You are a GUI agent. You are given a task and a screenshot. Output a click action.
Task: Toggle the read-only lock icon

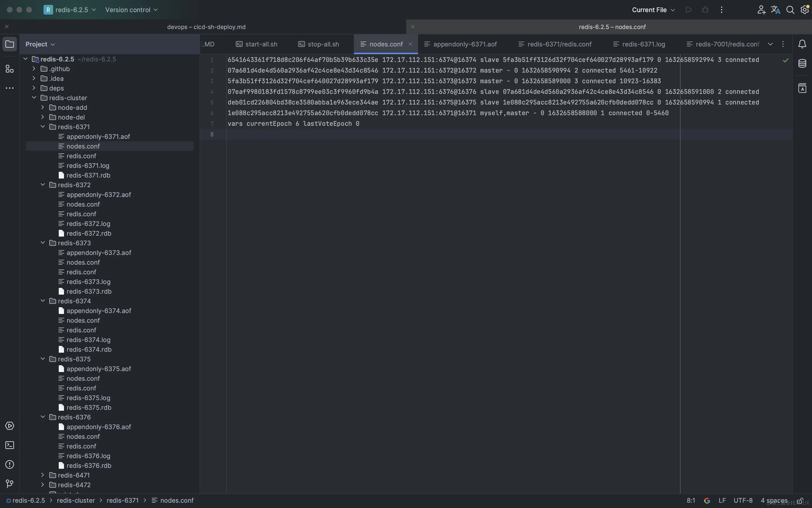click(x=800, y=500)
